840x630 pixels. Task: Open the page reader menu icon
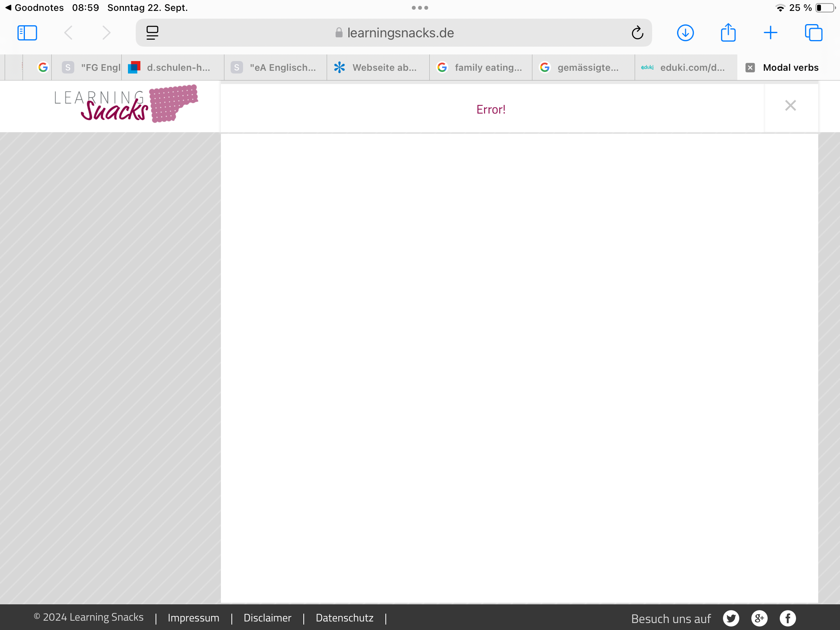152,33
